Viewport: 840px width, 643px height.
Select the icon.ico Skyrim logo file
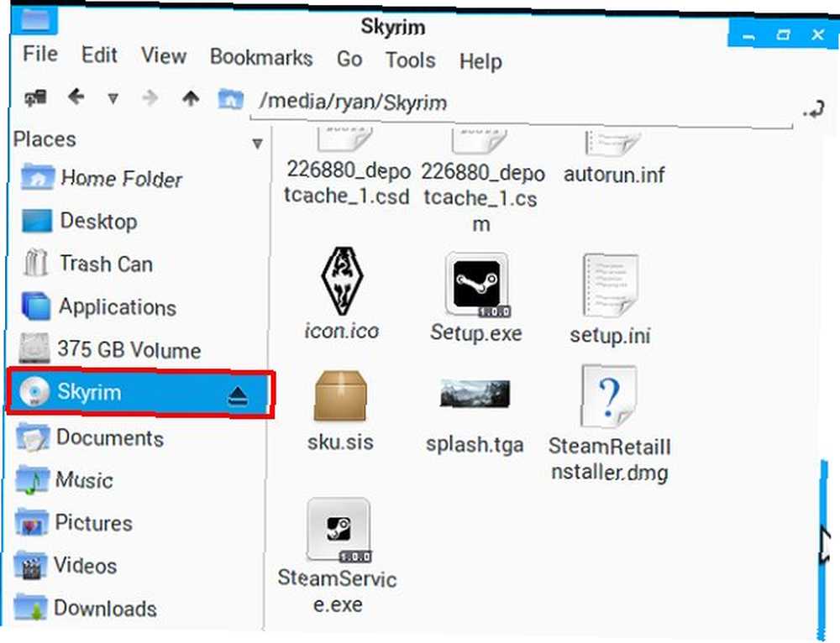(x=343, y=294)
